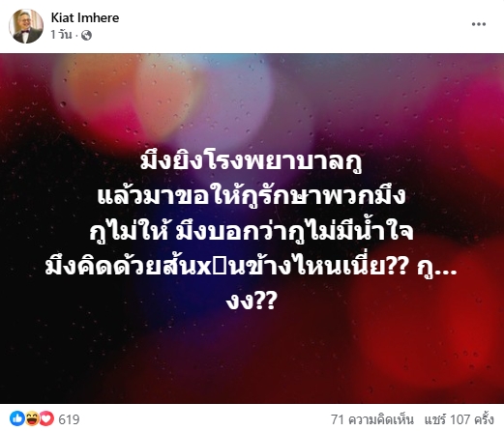Click the red heart Love reaction icon
Image resolution: width=504 pixels, height=431 pixels.
[46, 418]
